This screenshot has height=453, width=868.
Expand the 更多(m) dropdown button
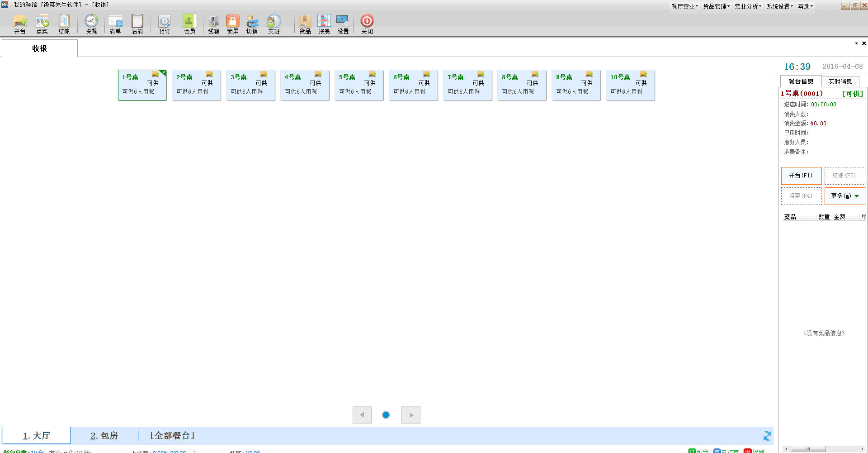(844, 196)
